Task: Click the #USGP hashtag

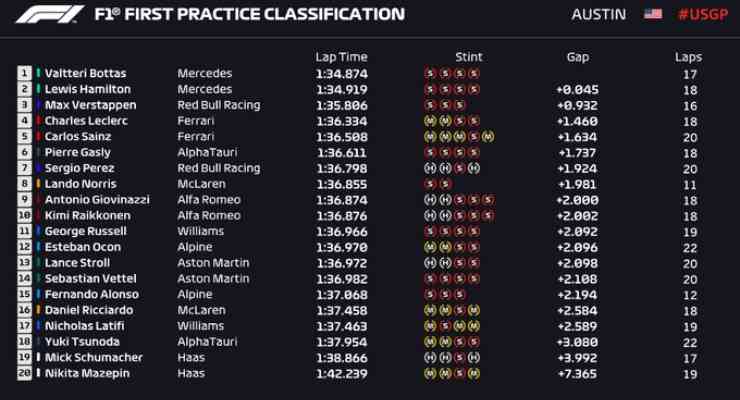Action: (703, 15)
